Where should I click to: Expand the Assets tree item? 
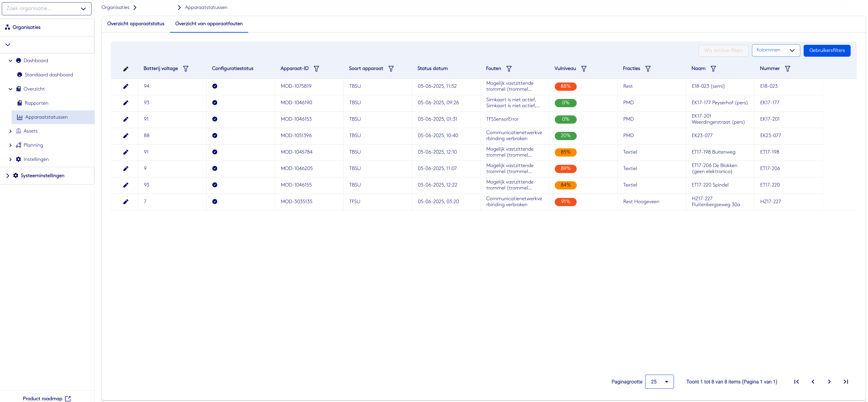[x=11, y=131]
